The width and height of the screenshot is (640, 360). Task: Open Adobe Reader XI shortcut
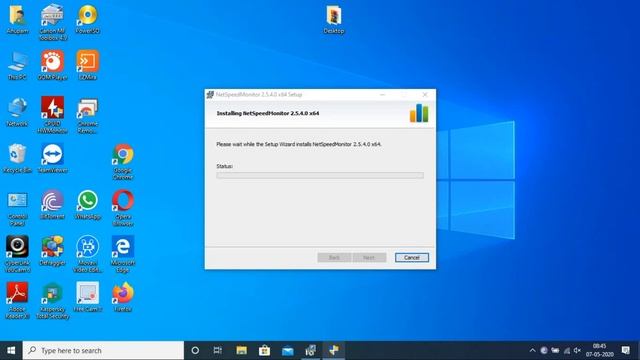coord(17,301)
